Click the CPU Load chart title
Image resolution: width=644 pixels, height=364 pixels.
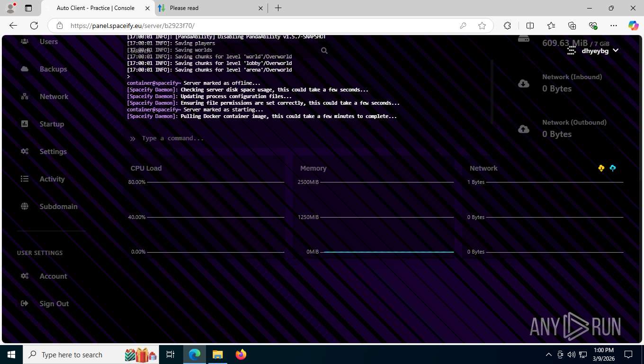[146, 168]
